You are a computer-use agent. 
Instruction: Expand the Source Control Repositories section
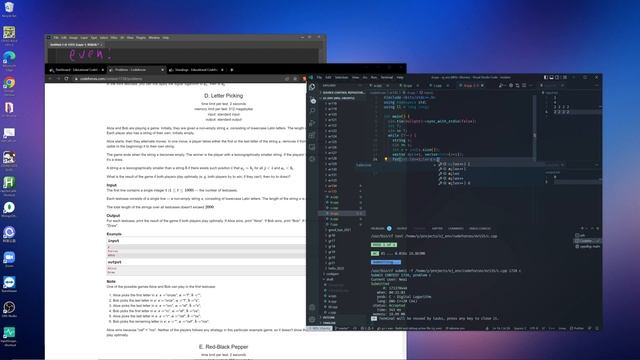(343, 93)
